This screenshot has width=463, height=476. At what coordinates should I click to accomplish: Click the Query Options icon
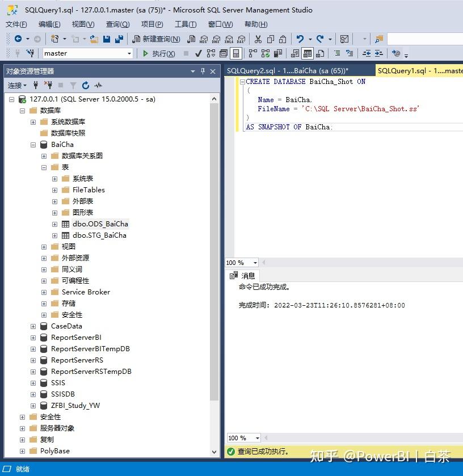click(224, 54)
